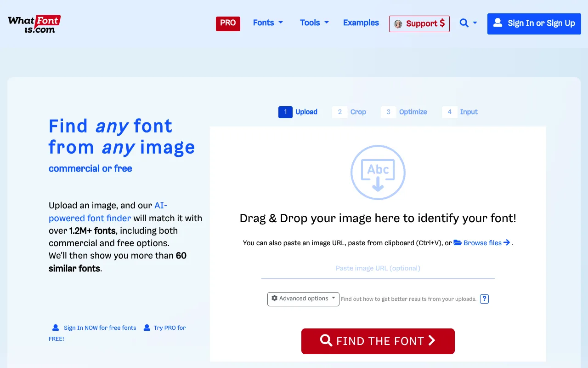Click 'Find out how to get better results' text
Image resolution: width=588 pixels, height=368 pixels.
coord(409,299)
